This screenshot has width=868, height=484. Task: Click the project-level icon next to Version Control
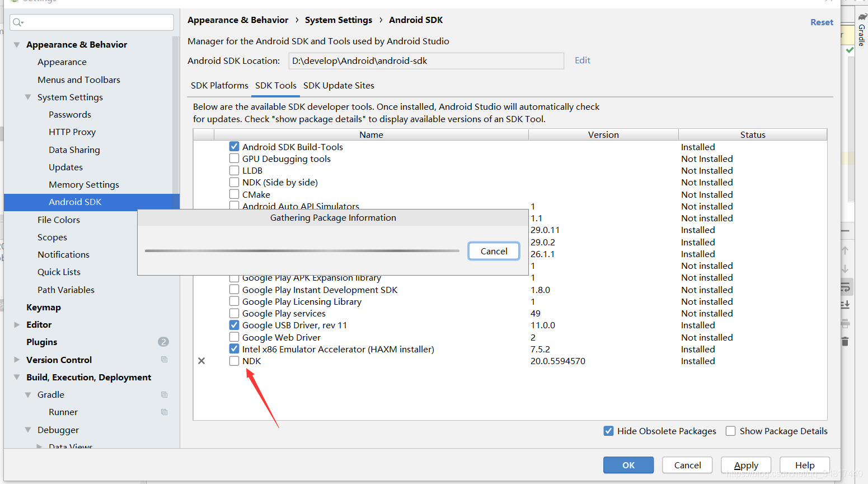pos(164,360)
